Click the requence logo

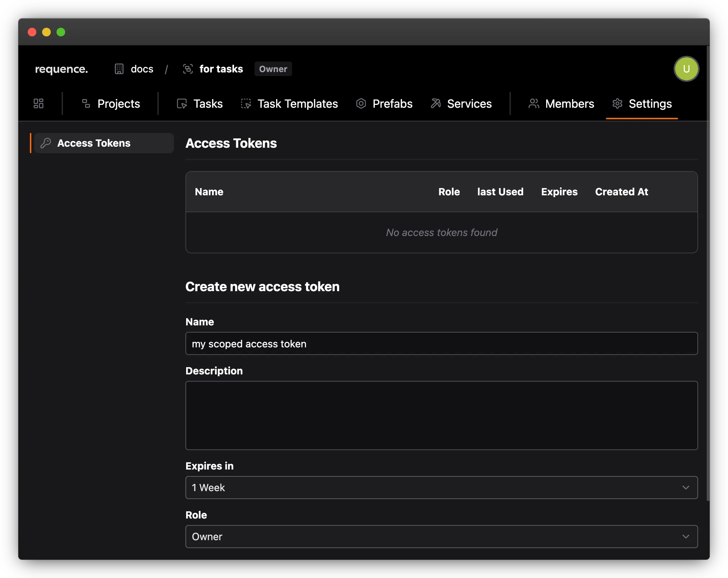pos(61,69)
